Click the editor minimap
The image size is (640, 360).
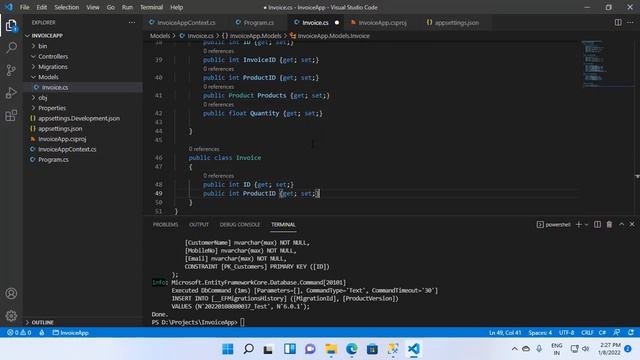(607, 63)
